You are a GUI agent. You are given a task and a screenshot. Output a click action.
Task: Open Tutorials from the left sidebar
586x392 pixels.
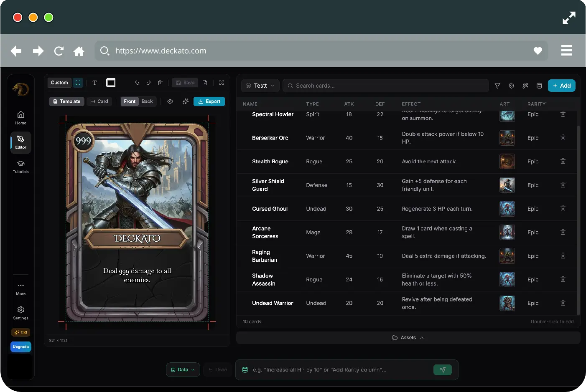click(20, 167)
